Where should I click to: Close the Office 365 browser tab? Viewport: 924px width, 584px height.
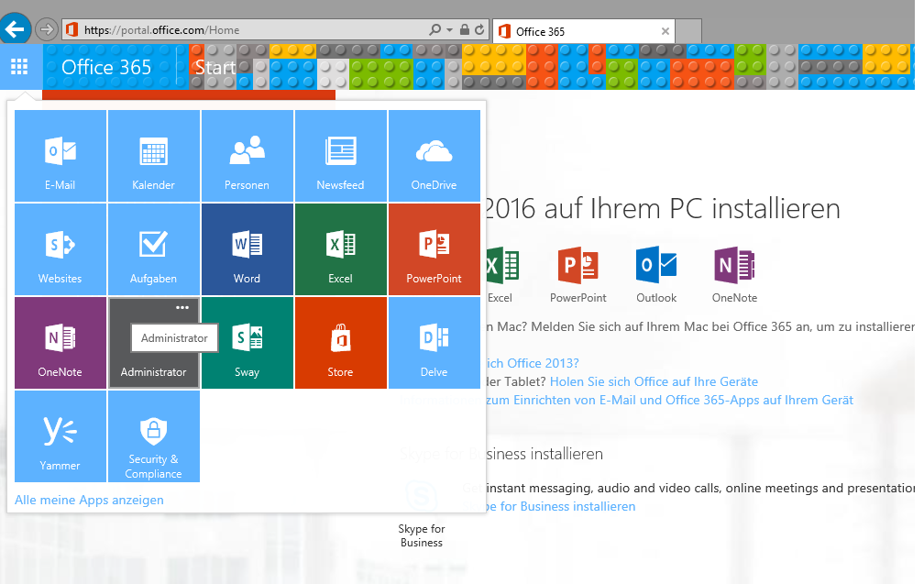(665, 31)
